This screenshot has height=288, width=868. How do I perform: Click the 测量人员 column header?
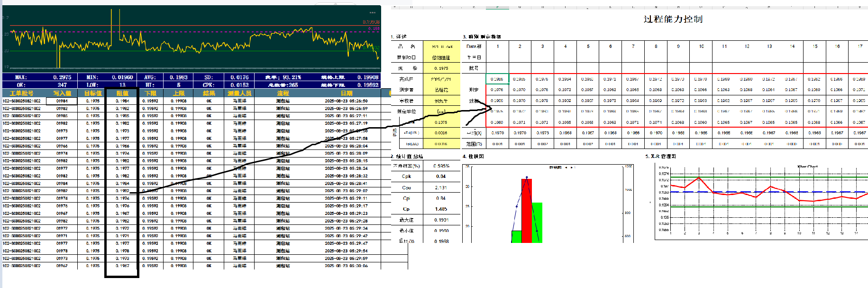pyautogui.click(x=239, y=93)
